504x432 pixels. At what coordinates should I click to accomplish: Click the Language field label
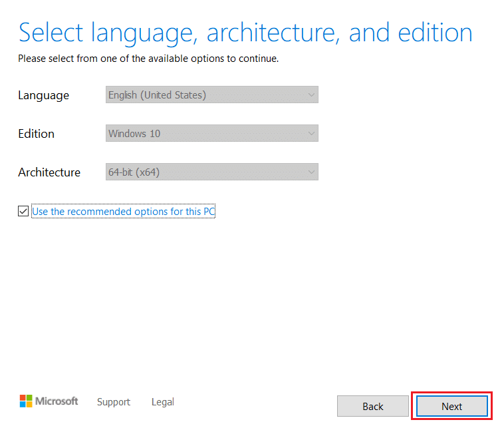(x=44, y=95)
